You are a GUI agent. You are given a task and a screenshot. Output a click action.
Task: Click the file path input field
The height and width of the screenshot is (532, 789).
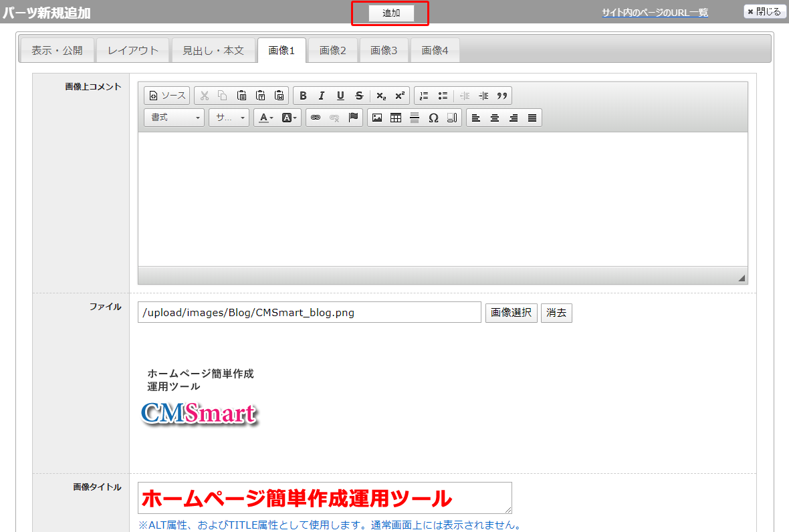pyautogui.click(x=309, y=312)
